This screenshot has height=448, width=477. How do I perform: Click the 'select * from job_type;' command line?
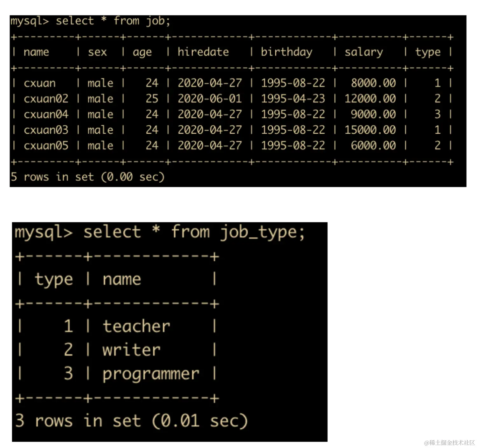tap(160, 232)
